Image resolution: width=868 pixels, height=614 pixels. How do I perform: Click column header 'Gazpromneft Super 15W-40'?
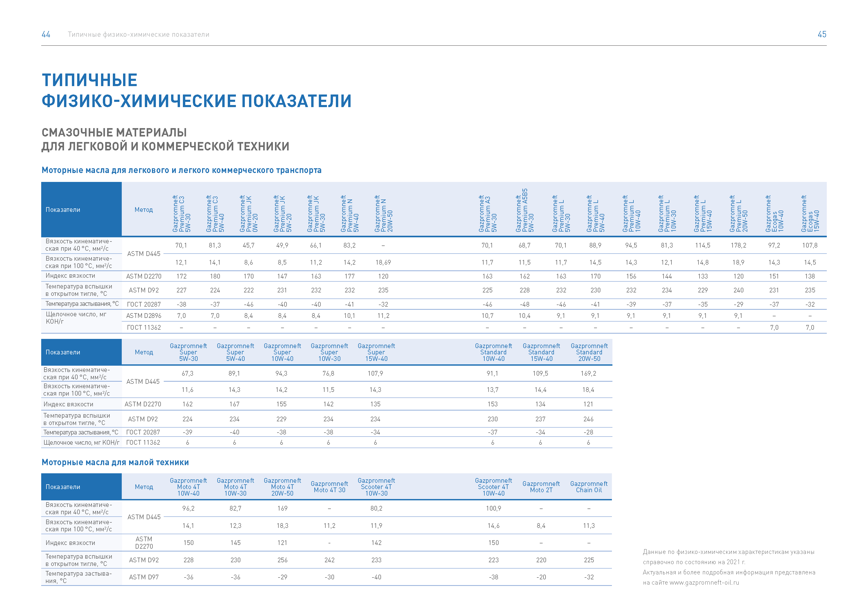(376, 352)
